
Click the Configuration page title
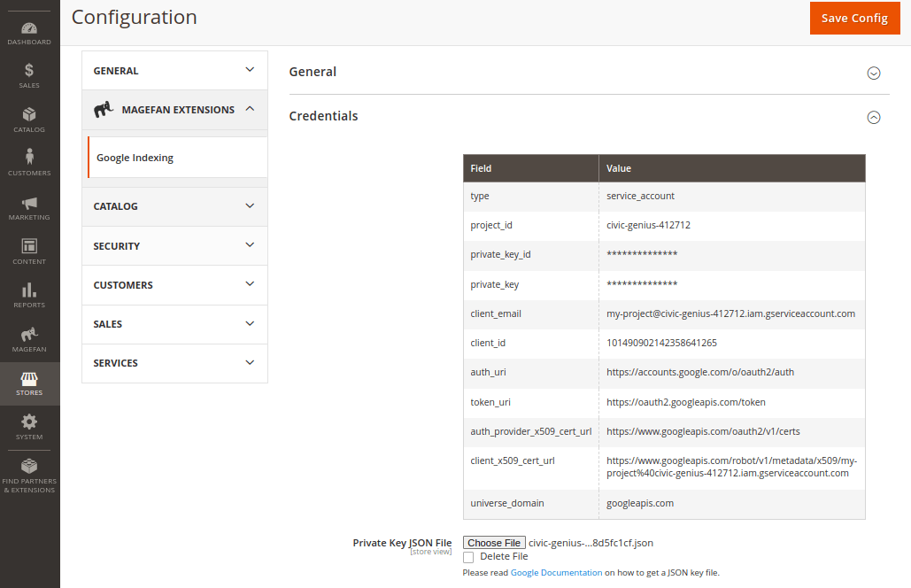135,17
